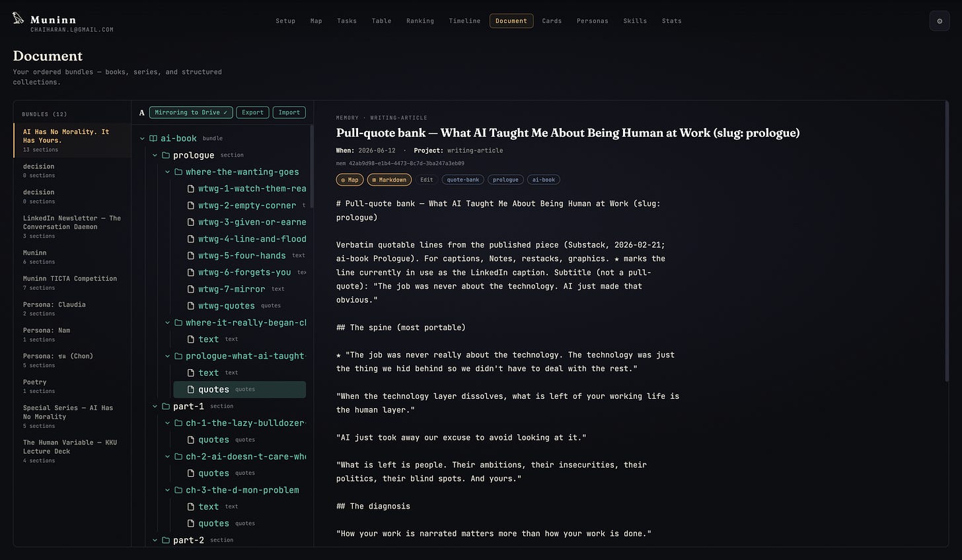The height and width of the screenshot is (560, 962).
Task: Click the Muninn raven logo icon
Action: click(x=18, y=18)
